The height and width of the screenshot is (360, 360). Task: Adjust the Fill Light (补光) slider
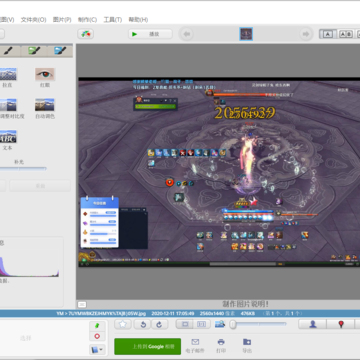tap(23, 169)
